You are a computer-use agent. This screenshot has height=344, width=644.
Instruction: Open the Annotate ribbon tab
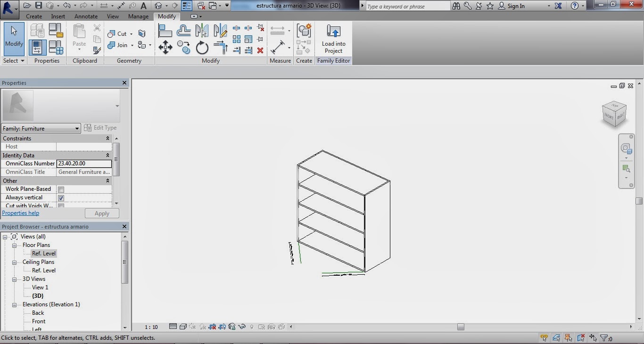click(x=86, y=16)
